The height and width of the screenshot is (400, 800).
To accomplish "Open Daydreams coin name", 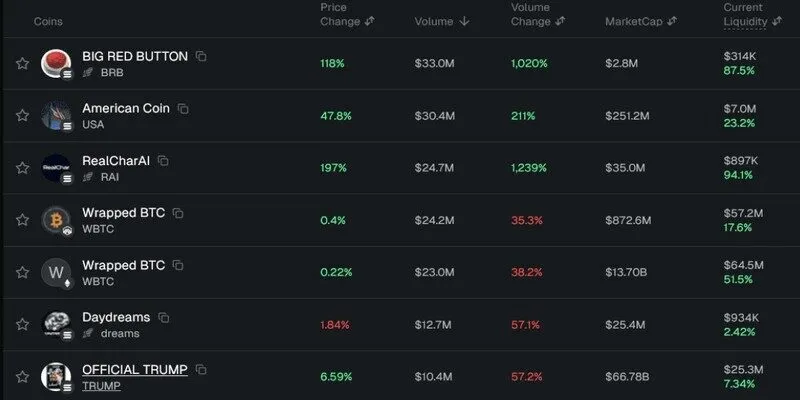I will pyautogui.click(x=116, y=317).
